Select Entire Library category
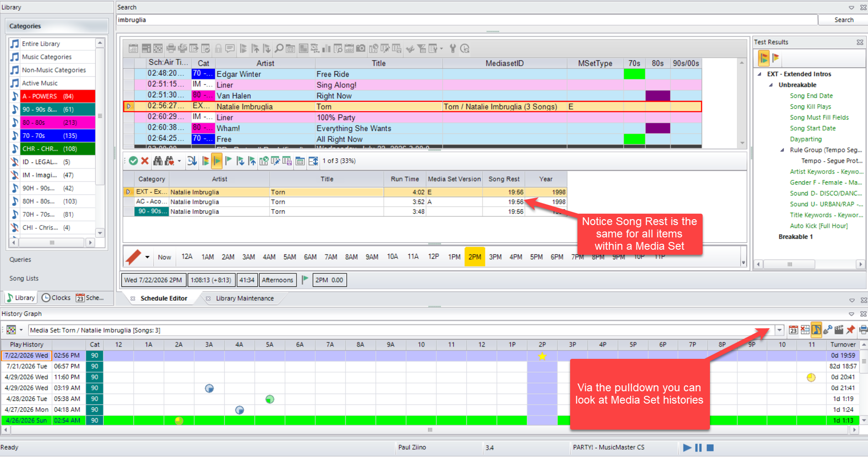868x457 pixels. [52, 44]
